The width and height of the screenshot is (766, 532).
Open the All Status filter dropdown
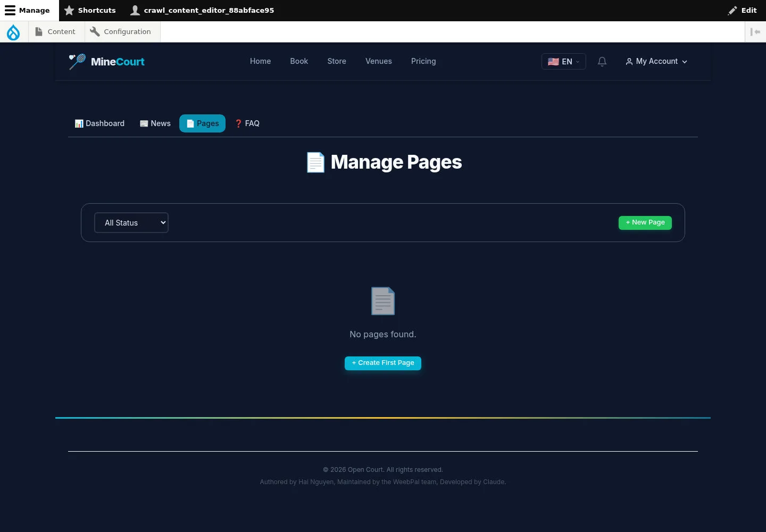click(131, 223)
